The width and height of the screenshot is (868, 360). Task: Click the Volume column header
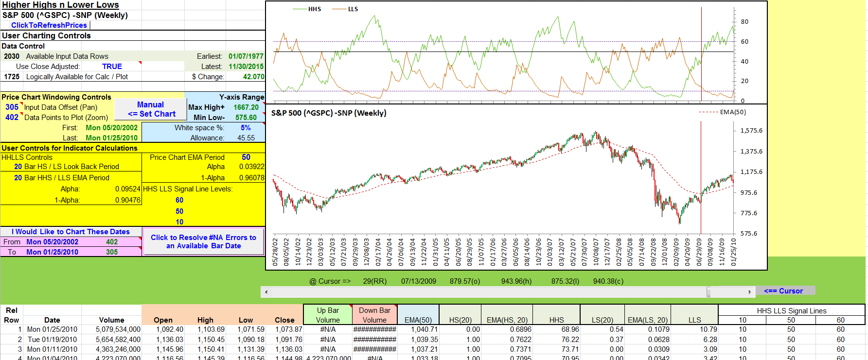(x=111, y=320)
